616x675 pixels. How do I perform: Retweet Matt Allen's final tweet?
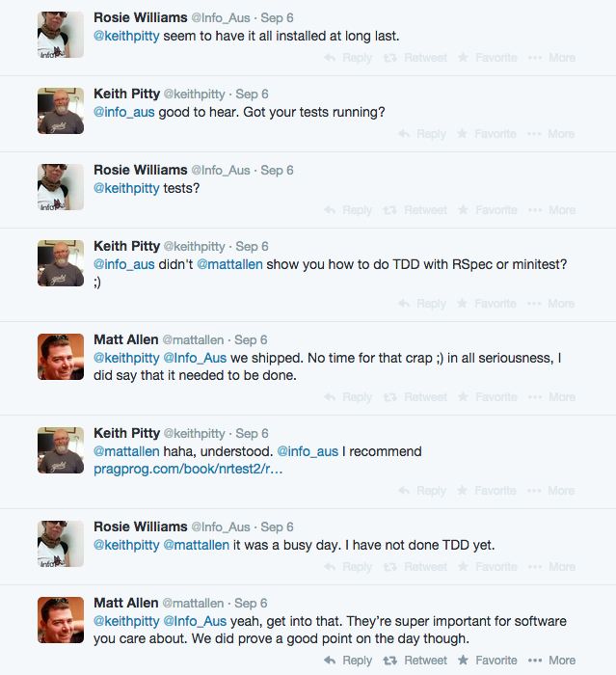point(415,661)
